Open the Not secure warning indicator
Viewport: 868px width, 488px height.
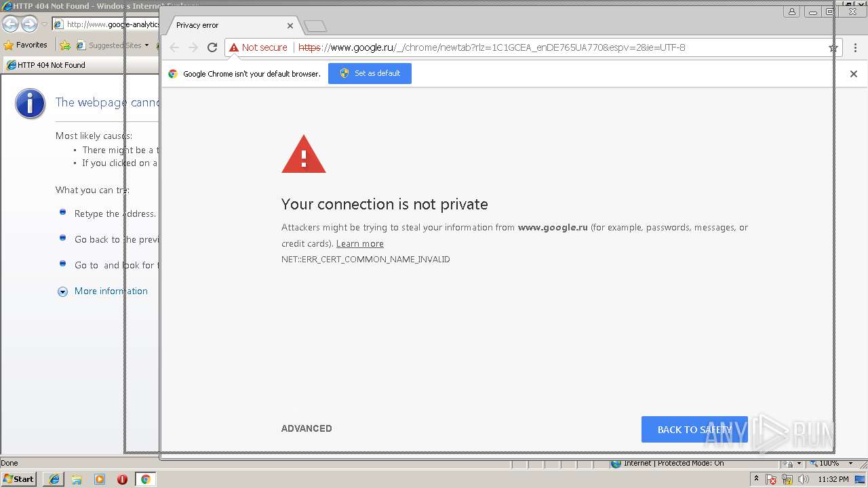(x=258, y=47)
